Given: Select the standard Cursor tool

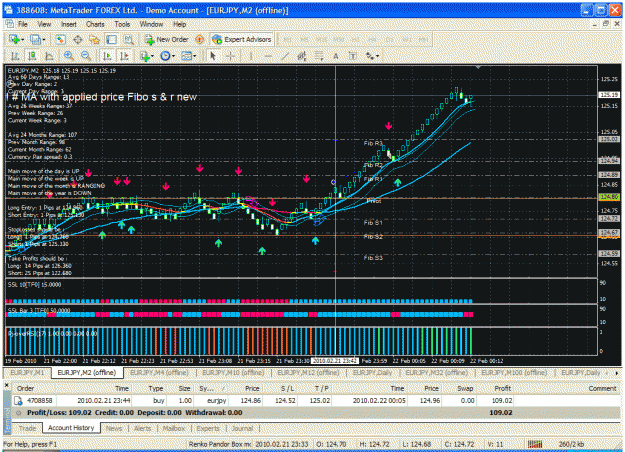Looking at the screenshot, I should (x=213, y=56).
